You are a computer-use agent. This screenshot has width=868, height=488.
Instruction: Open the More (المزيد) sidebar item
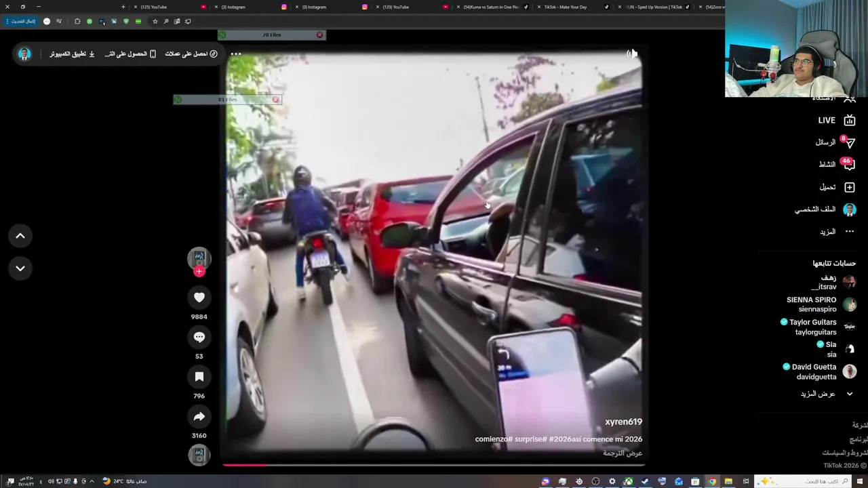(837, 232)
